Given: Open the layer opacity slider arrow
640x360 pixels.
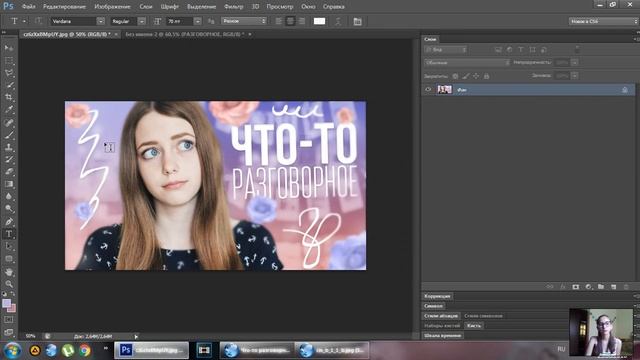Looking at the screenshot, I should point(575,62).
